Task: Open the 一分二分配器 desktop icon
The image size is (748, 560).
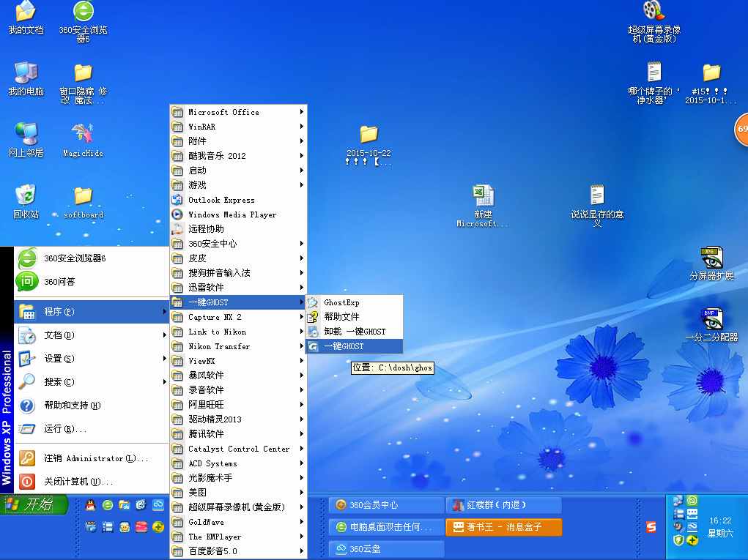Action: click(711, 321)
